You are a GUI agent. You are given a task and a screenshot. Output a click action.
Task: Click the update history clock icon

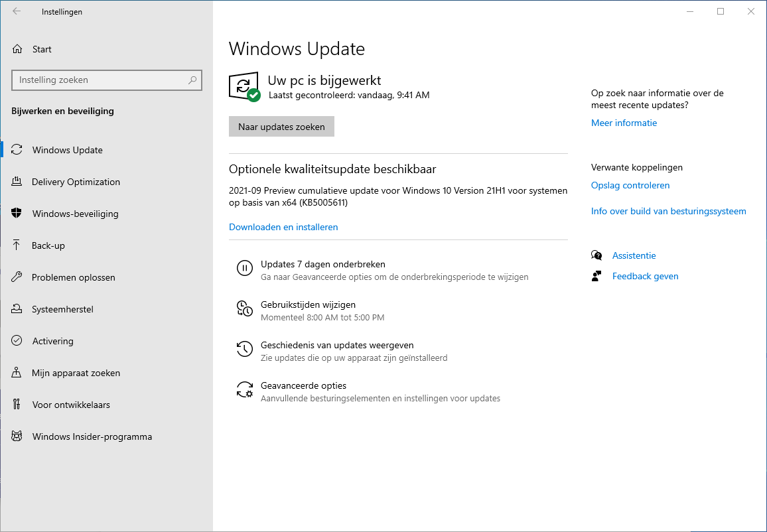coord(244,349)
